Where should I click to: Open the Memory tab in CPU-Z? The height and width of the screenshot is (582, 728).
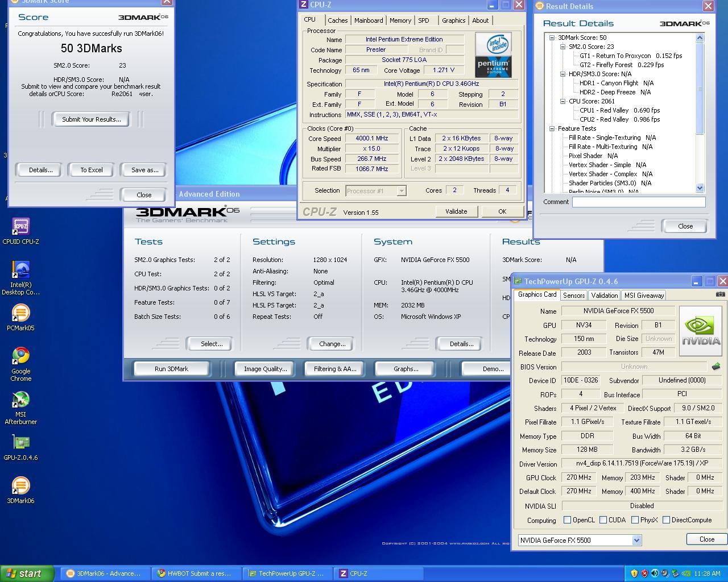(x=400, y=20)
